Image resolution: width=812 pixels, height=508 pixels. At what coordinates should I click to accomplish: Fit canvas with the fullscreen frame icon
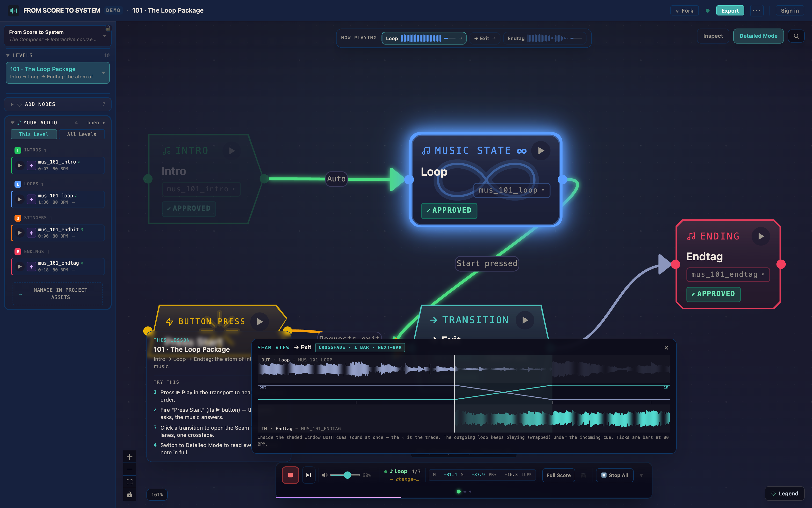[x=130, y=482]
